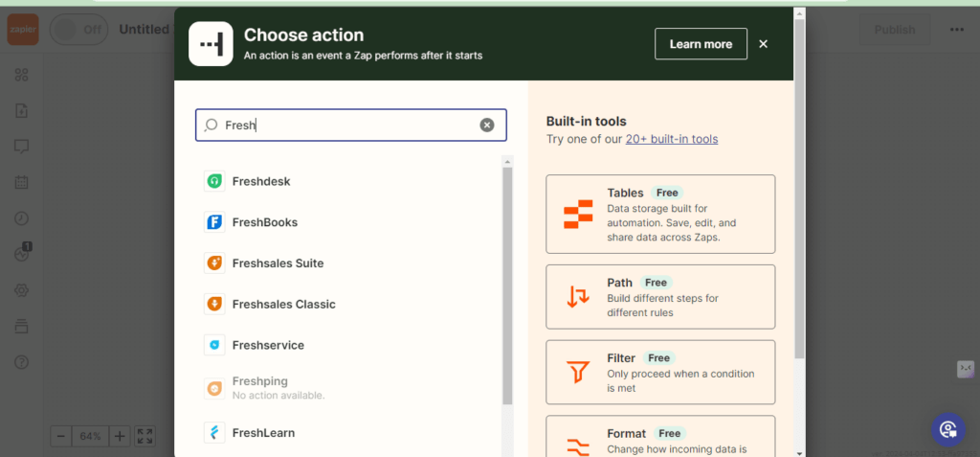
Task: Select the Filter built-in tool card
Action: [x=660, y=373]
